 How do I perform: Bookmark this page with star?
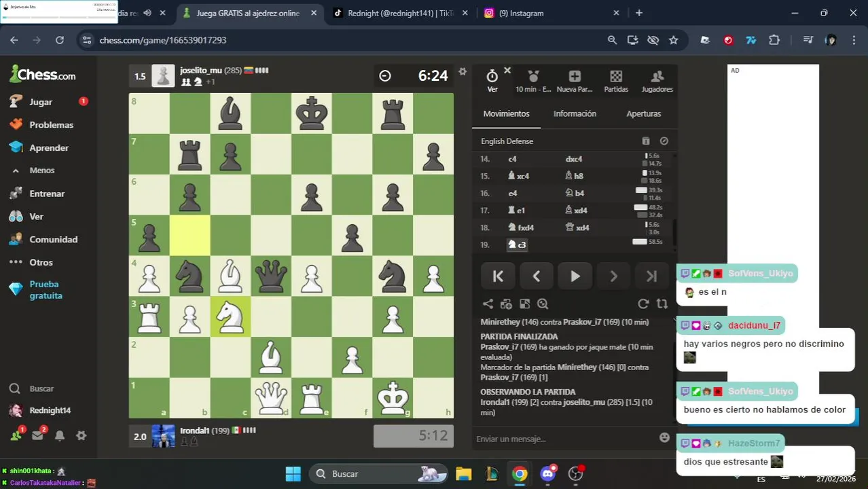pos(673,40)
